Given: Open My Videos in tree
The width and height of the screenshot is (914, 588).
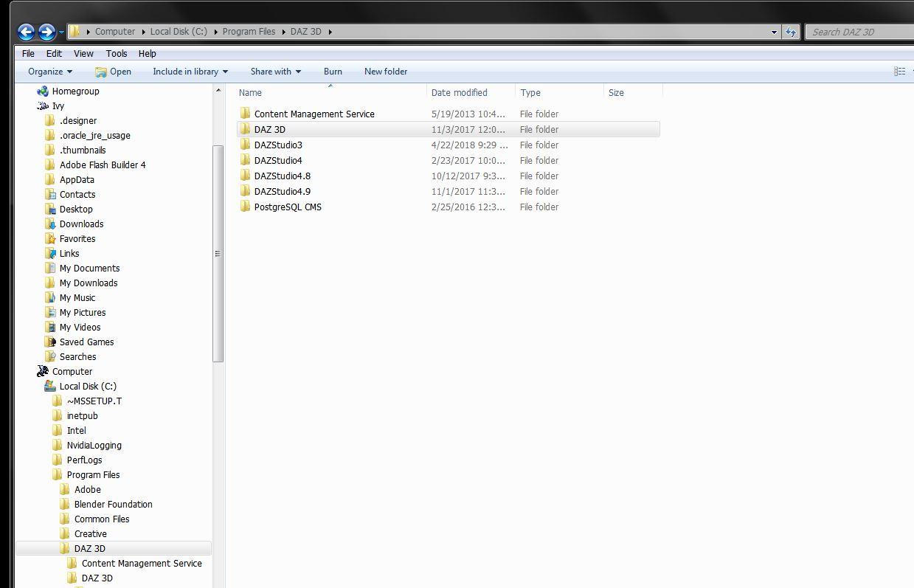Looking at the screenshot, I should [80, 327].
